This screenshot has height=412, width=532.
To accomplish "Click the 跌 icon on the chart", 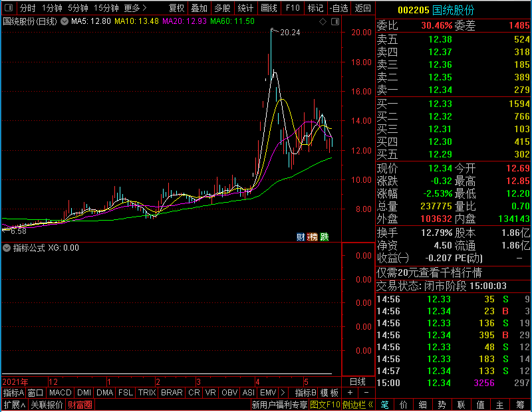I will 325,237.
